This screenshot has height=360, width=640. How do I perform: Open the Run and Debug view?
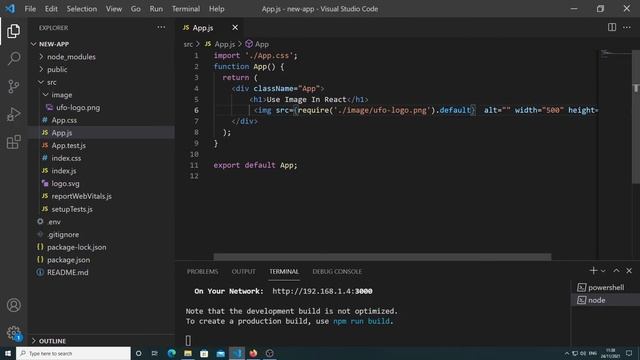point(13,114)
